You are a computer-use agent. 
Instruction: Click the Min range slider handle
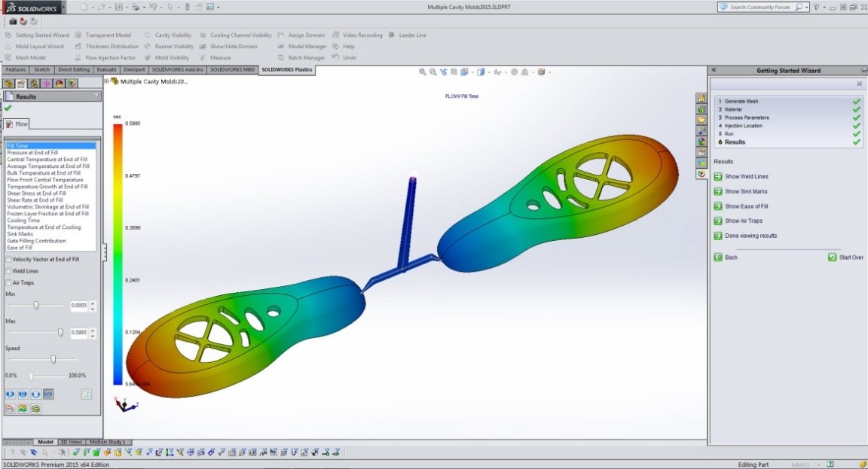[x=36, y=306]
